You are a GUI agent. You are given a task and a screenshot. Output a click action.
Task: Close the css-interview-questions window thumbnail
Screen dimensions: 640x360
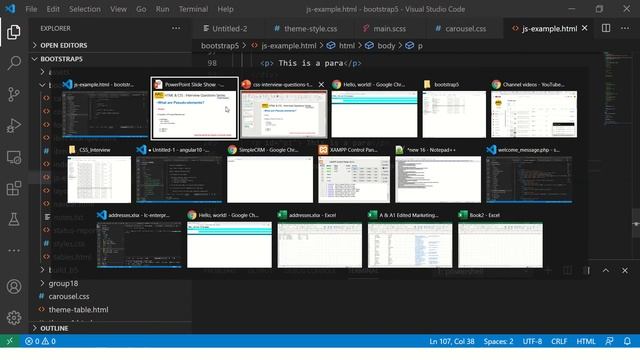click(321, 84)
